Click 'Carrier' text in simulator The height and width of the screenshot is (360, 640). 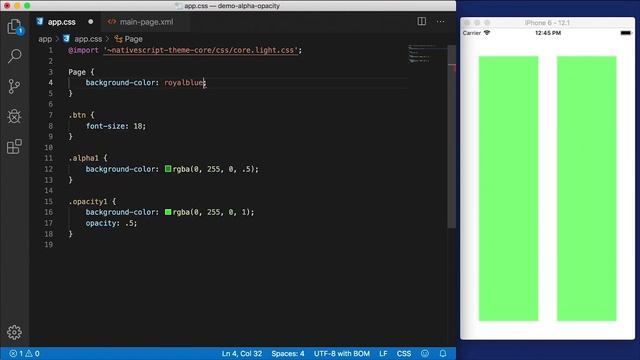pyautogui.click(x=472, y=33)
